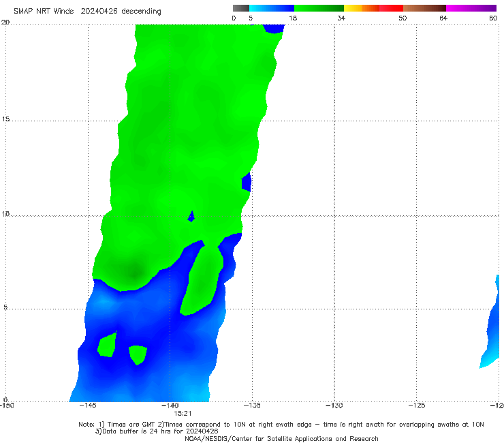This screenshot has width=504, height=443.
Task: Click the 'SMAP NRT Winds 20240426 descending' title
Action: [x=87, y=11]
